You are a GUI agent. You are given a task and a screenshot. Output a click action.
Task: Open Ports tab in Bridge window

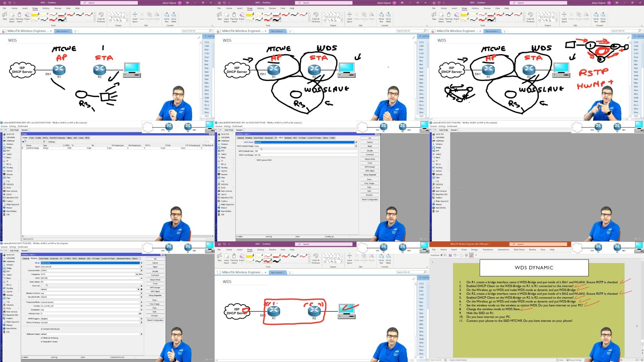tap(31, 138)
